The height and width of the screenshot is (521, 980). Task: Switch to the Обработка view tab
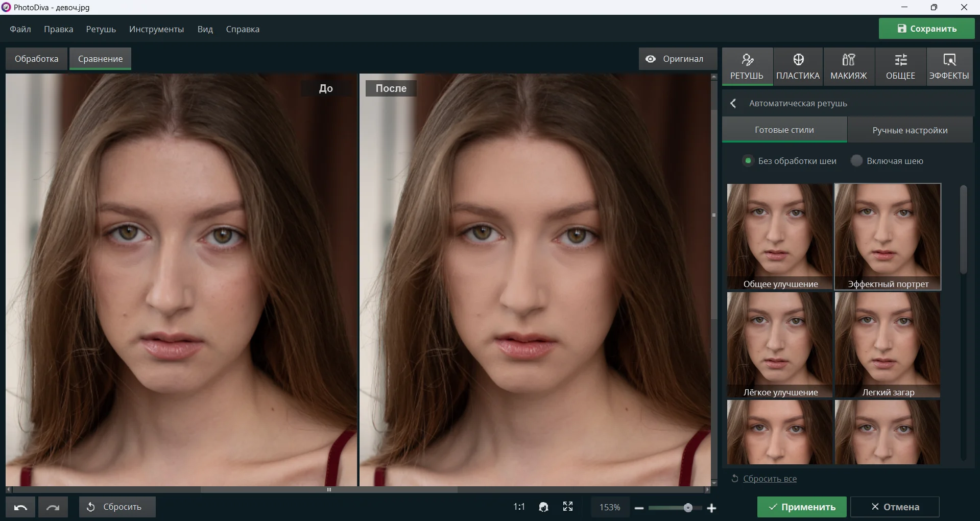coord(36,59)
